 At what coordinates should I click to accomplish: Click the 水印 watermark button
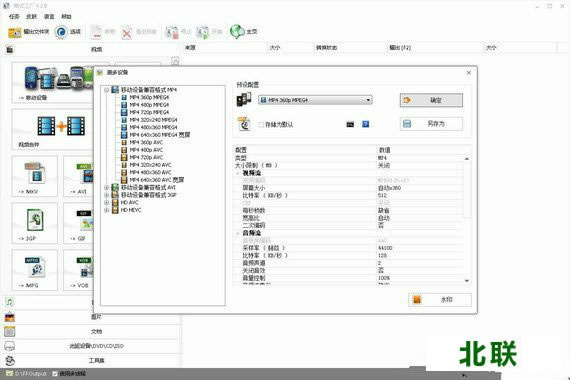coord(440,300)
